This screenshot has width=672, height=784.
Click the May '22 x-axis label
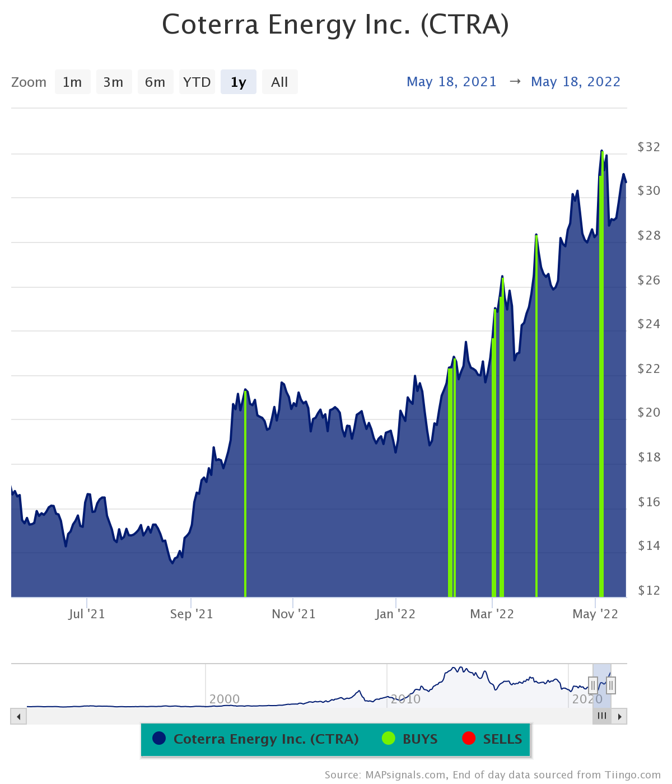pyautogui.click(x=595, y=614)
